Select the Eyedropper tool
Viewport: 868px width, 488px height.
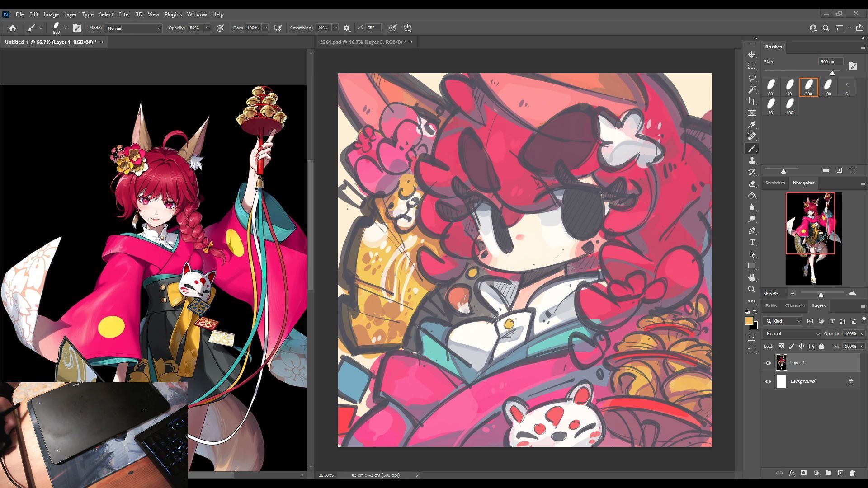752,125
